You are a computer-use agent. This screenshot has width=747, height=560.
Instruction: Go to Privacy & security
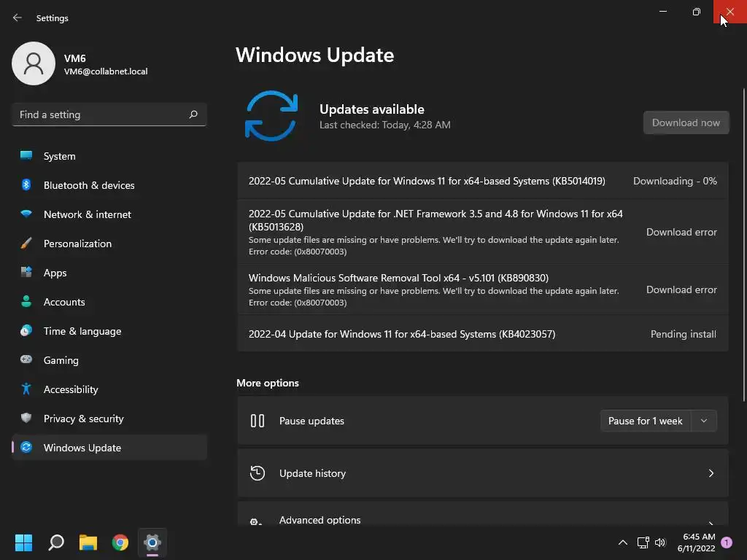coord(109,419)
